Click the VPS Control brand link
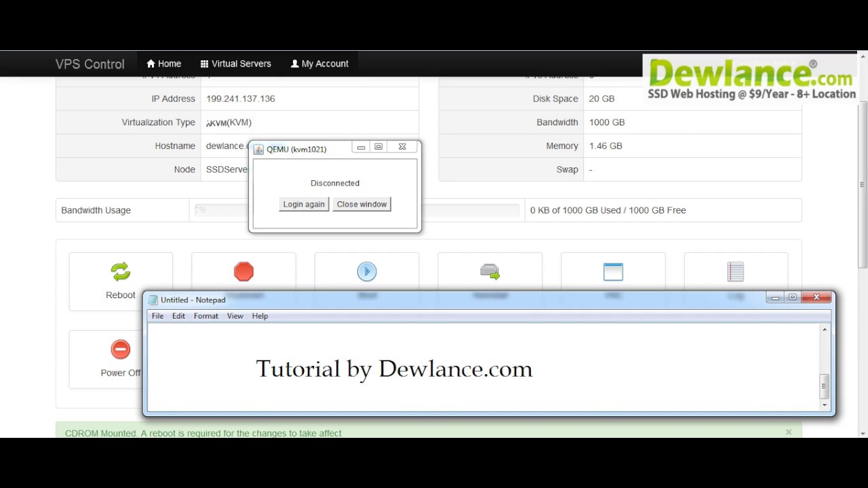Screen dimensions: 868x488 tap(90, 64)
